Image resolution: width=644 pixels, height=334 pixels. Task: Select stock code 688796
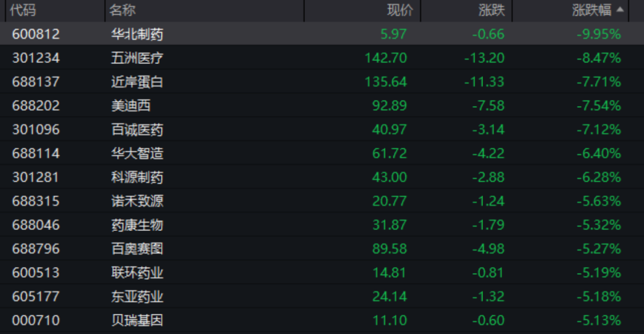click(36, 248)
